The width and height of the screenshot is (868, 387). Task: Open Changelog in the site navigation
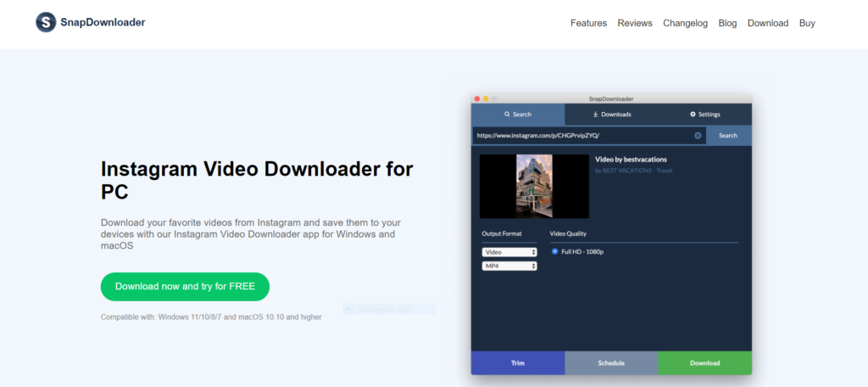pos(685,23)
